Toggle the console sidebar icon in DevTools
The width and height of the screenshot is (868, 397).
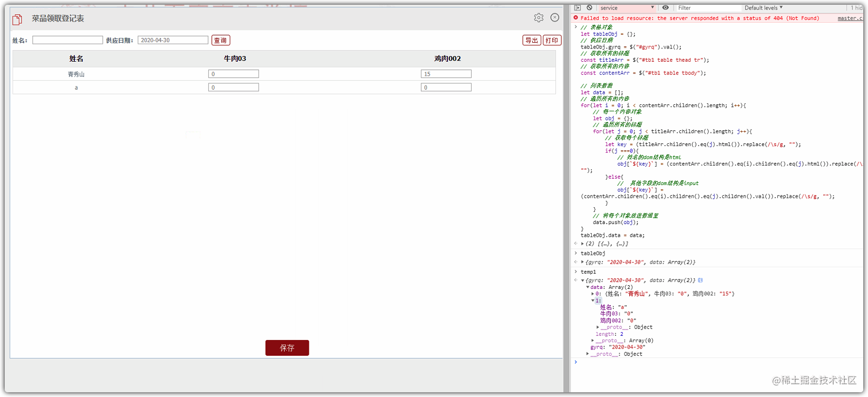click(x=578, y=7)
